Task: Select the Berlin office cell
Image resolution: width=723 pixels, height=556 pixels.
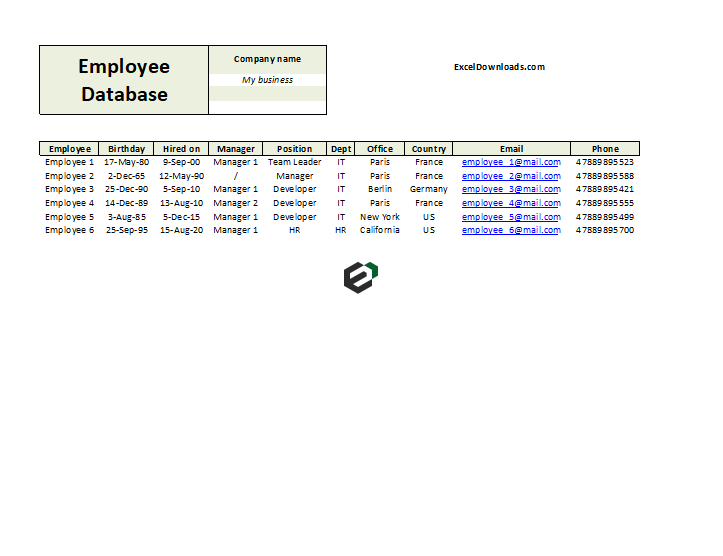Action: click(x=379, y=189)
